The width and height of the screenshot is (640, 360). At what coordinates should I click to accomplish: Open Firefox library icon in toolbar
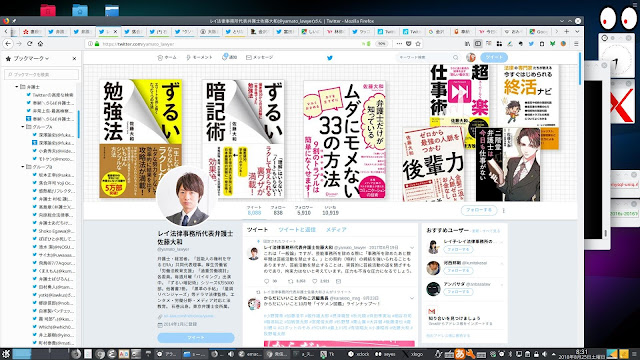pos(467,44)
